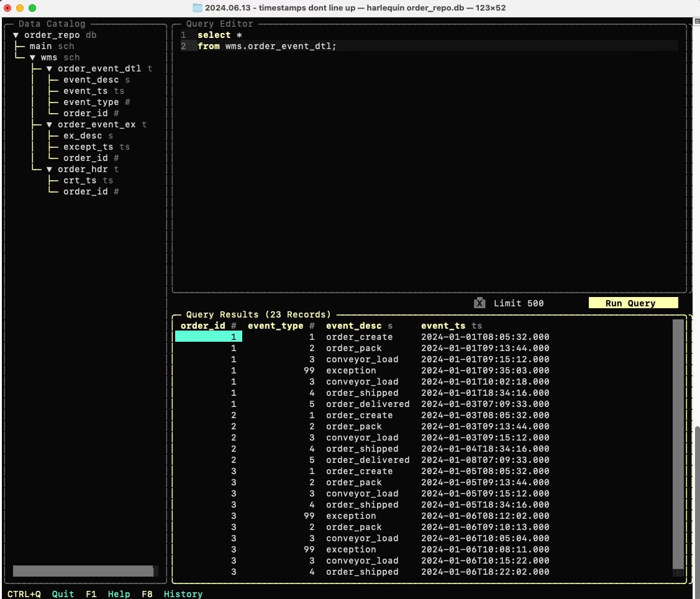Click timestamp 2024-01-06T10:08:11.000 cell

tap(485, 549)
